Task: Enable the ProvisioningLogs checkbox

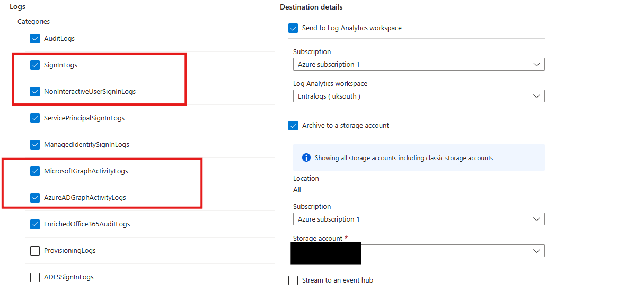Action: pos(35,251)
